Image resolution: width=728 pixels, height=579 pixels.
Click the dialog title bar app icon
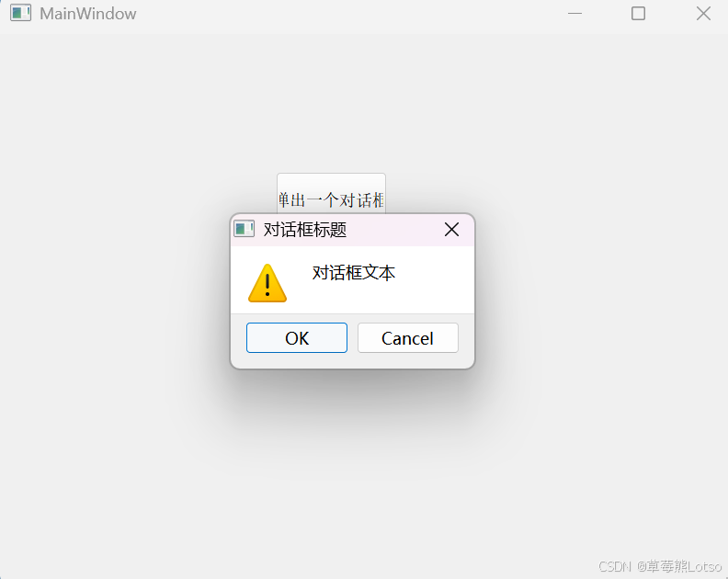tap(244, 229)
